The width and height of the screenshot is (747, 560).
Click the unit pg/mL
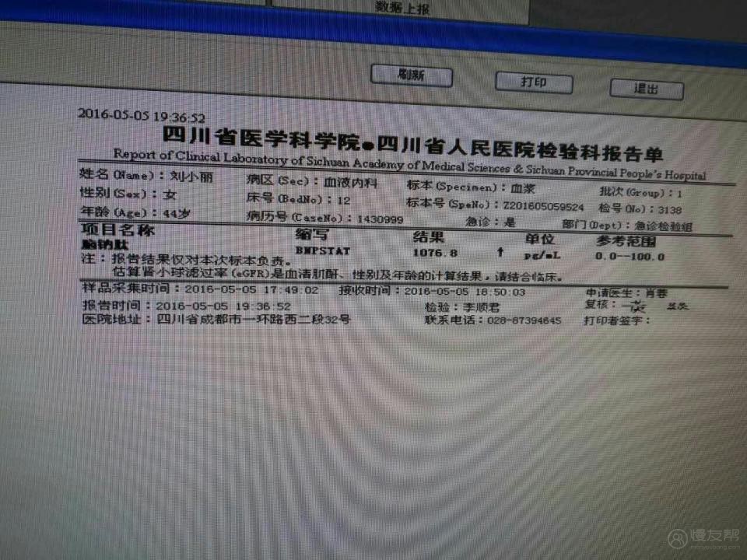coord(542,255)
